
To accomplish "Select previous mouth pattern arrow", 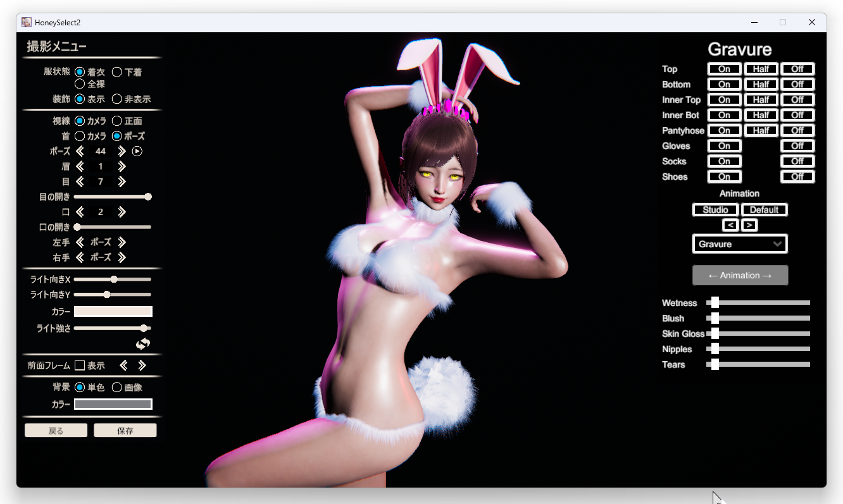I will [x=80, y=212].
